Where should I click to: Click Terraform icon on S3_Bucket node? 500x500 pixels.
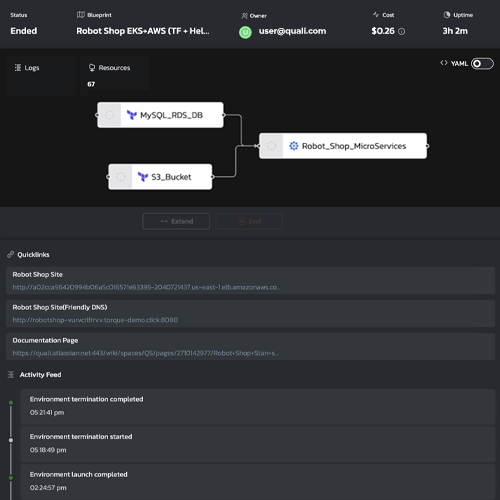point(143,177)
